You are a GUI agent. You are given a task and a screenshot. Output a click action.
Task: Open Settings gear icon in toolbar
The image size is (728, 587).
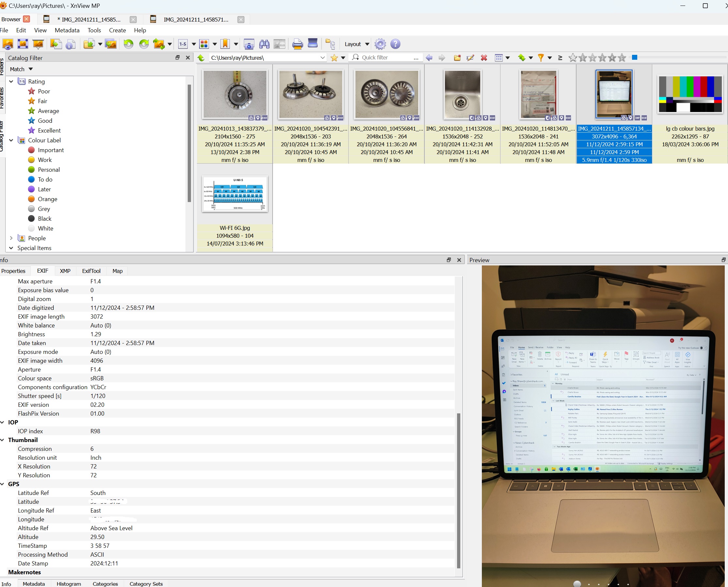coord(380,44)
